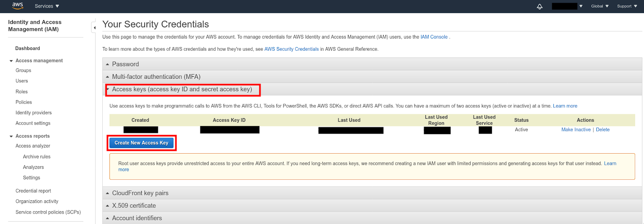Click the Delete access key link
This screenshot has height=224, width=644.
603,129
